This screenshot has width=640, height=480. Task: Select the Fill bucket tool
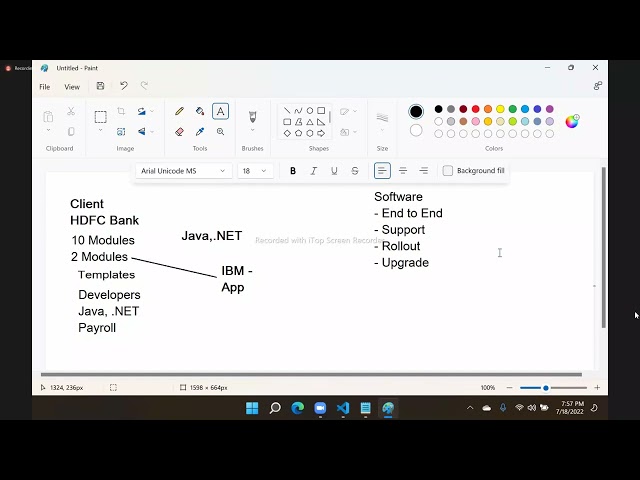[x=200, y=111]
